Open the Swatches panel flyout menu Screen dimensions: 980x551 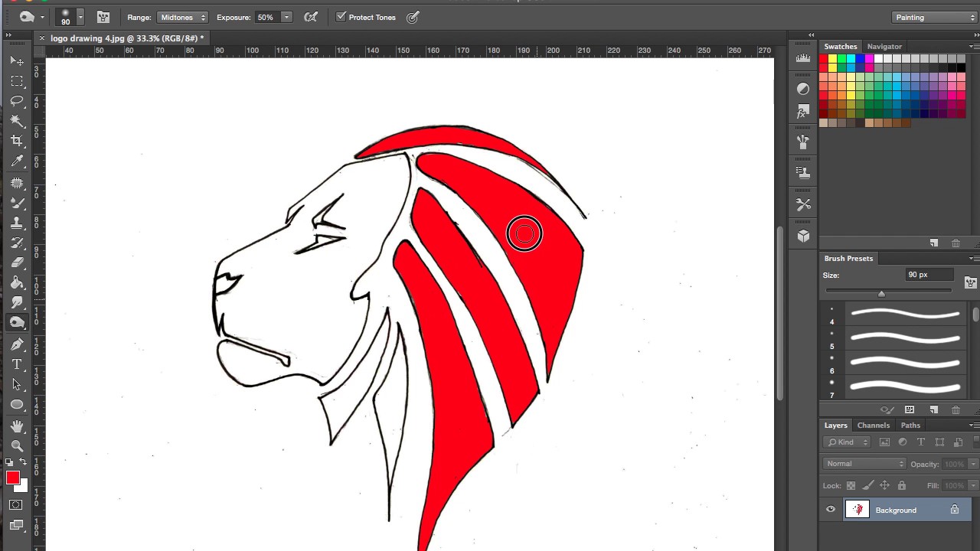[x=973, y=46]
